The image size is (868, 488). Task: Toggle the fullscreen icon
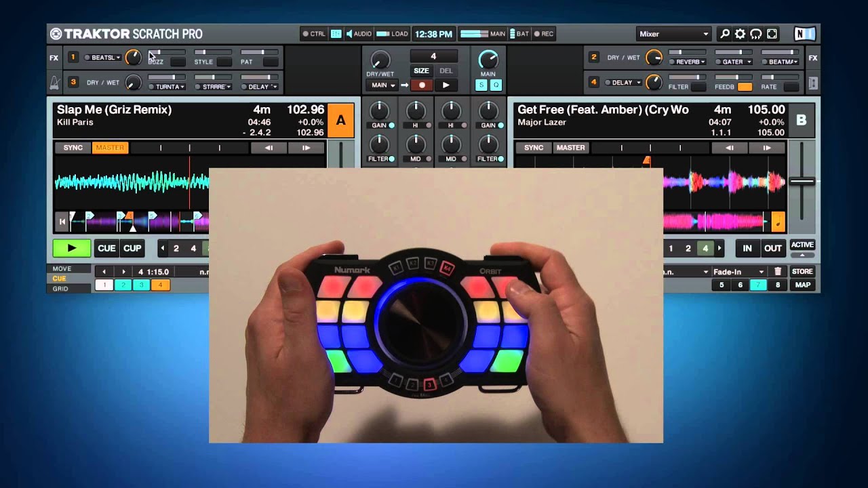(771, 34)
